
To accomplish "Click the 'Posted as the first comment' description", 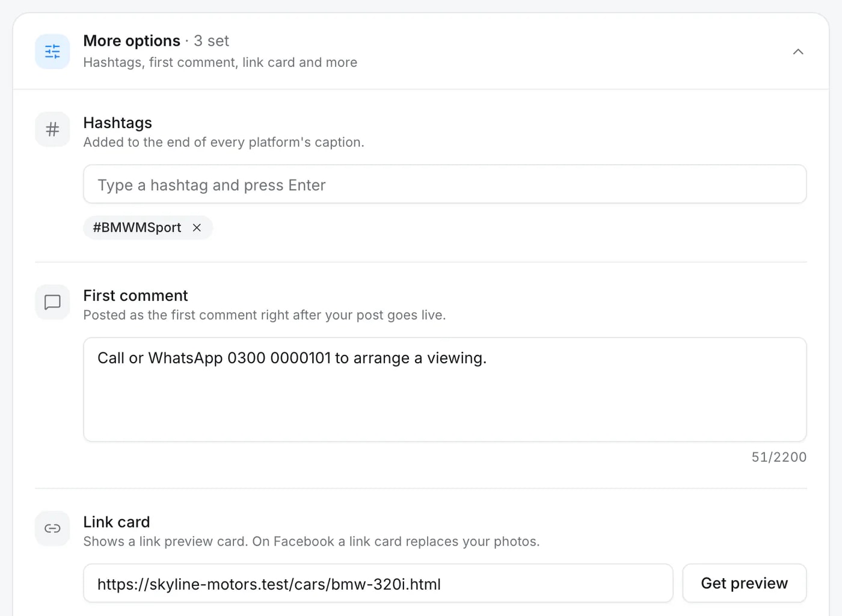I will 265,315.
